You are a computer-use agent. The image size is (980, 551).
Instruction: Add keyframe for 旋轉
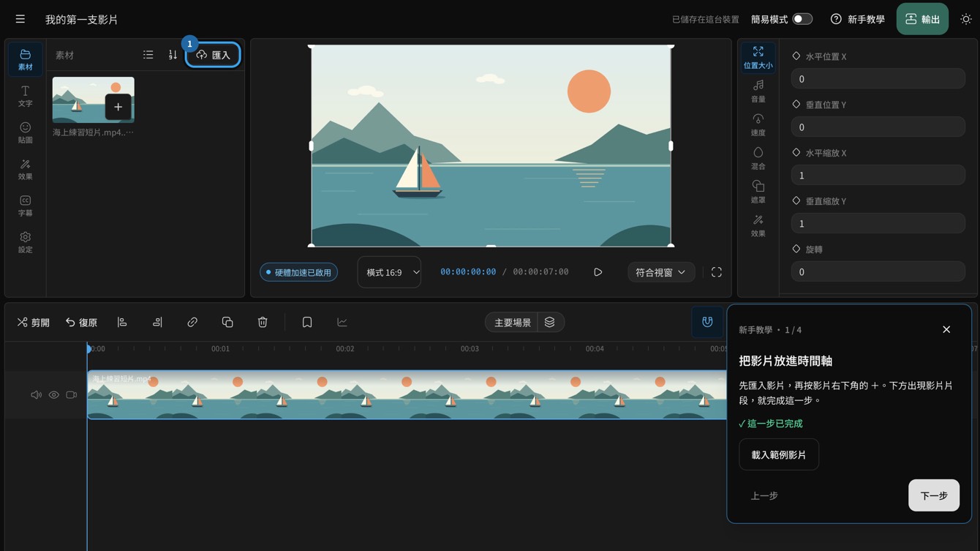(x=796, y=249)
